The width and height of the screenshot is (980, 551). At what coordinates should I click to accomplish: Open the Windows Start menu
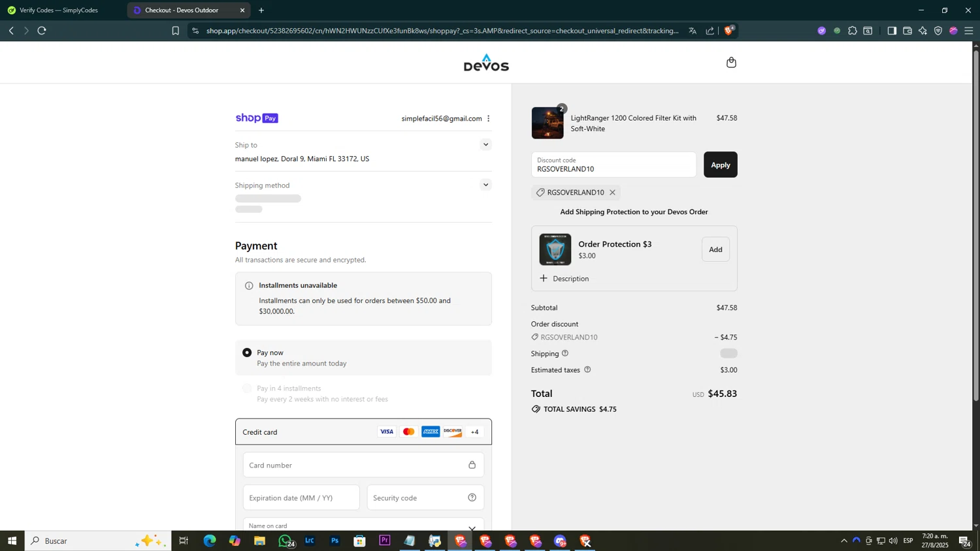[12, 541]
